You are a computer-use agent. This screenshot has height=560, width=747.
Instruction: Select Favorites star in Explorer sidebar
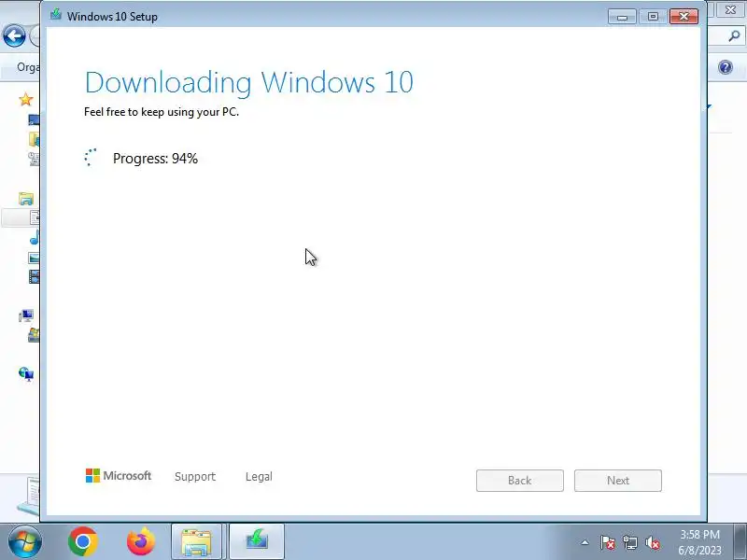(x=26, y=100)
